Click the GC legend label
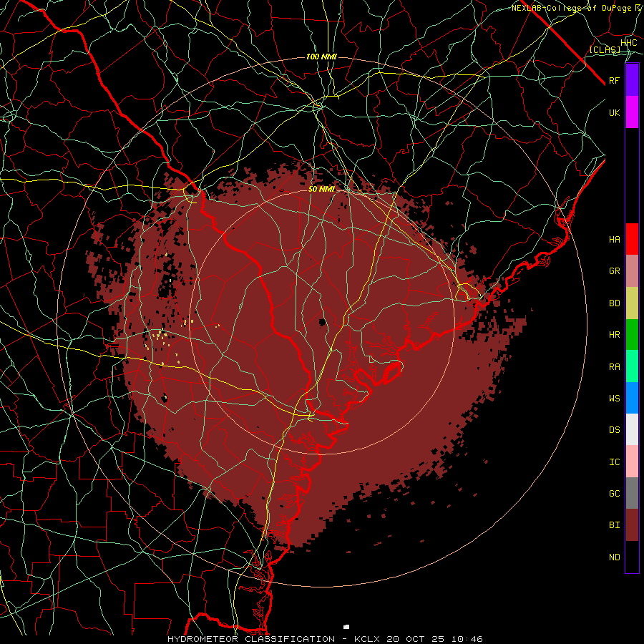Screen dimensions: 644x644 pyautogui.click(x=615, y=493)
